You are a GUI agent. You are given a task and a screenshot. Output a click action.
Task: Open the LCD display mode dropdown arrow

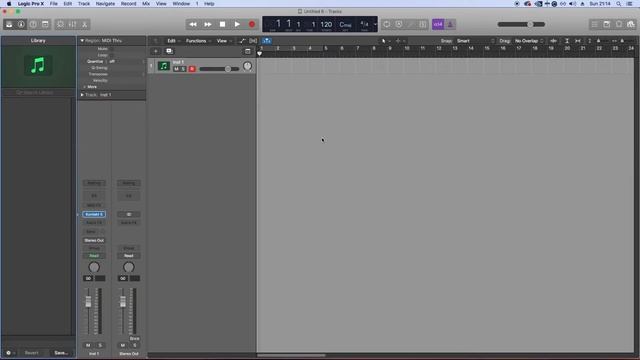pyautogui.click(x=375, y=24)
